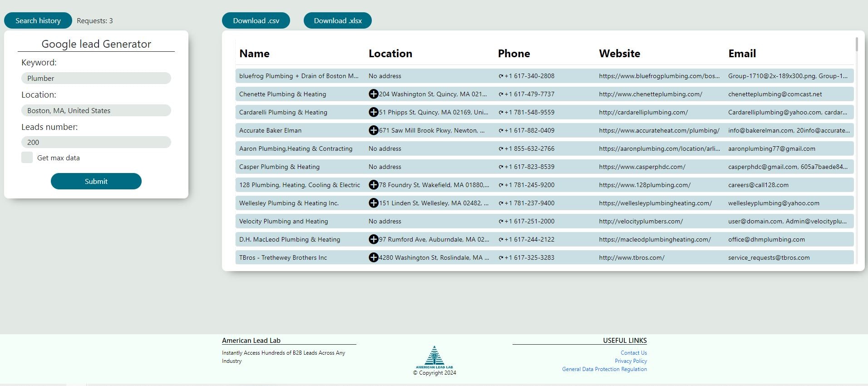Screen dimensions: 868x386
Task: Click the Email column header
Action: (742, 54)
